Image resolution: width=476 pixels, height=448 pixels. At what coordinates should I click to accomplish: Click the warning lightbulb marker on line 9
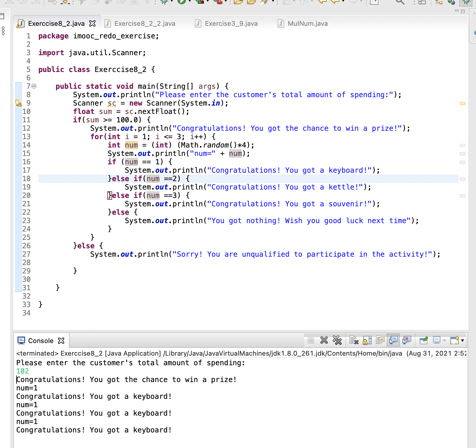tap(18, 103)
